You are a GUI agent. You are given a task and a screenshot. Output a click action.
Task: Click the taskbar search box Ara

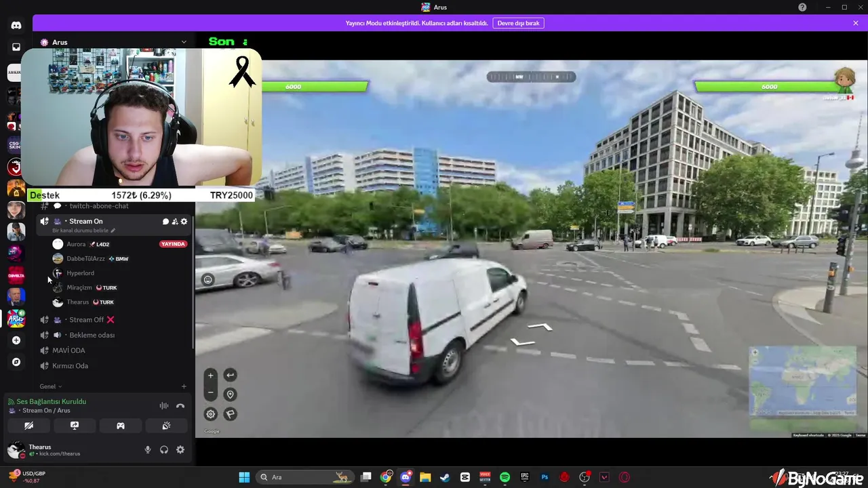(305, 477)
